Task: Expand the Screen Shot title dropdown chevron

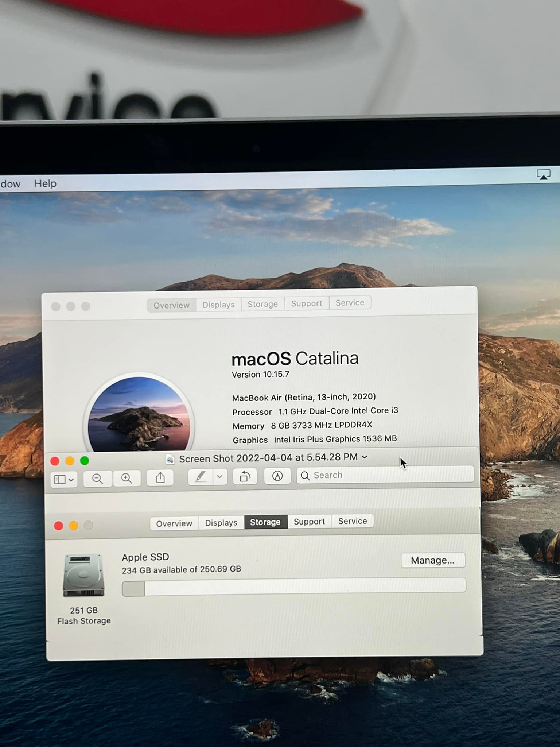Action: point(365,457)
